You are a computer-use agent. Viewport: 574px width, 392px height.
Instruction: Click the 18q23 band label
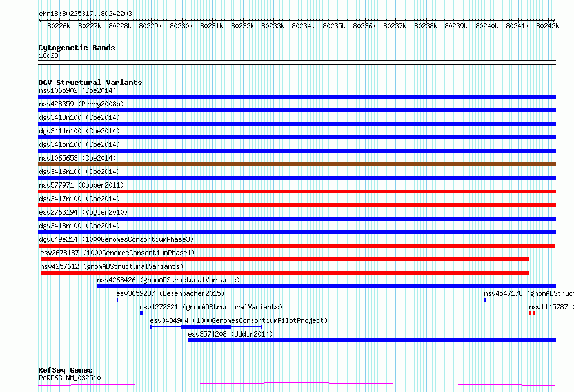pos(48,55)
